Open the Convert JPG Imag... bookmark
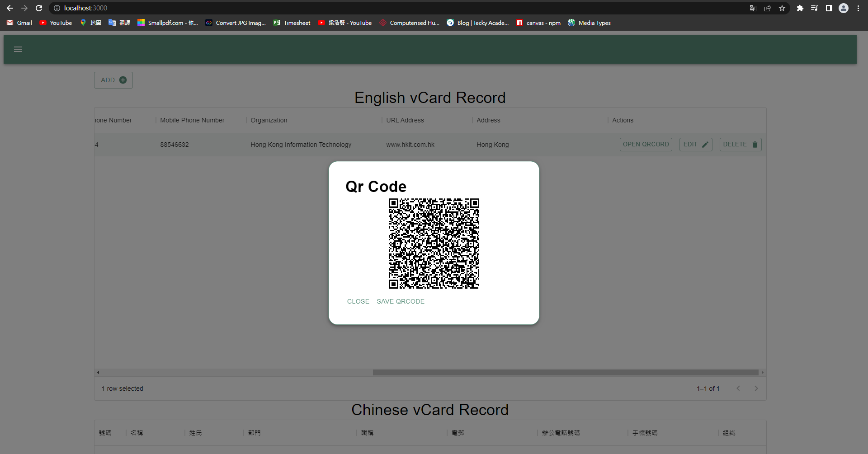868x454 pixels. pyautogui.click(x=236, y=23)
